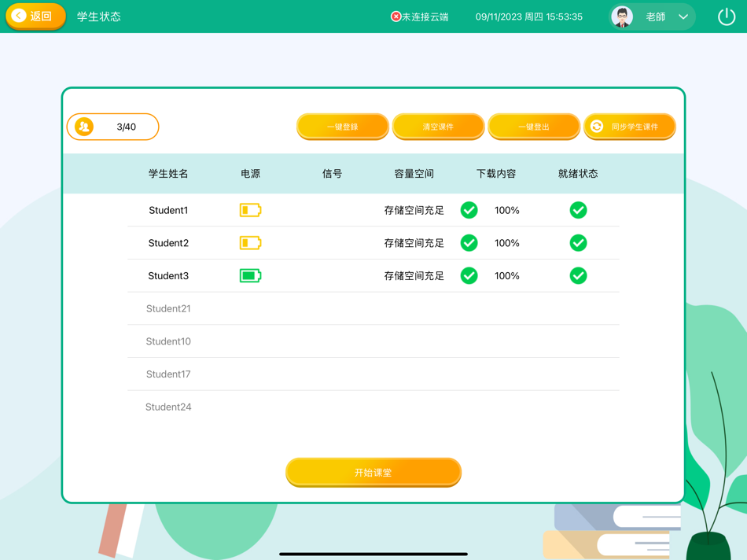This screenshot has height=560, width=747.
Task: Click the 学生姓名 column header
Action: point(168,174)
